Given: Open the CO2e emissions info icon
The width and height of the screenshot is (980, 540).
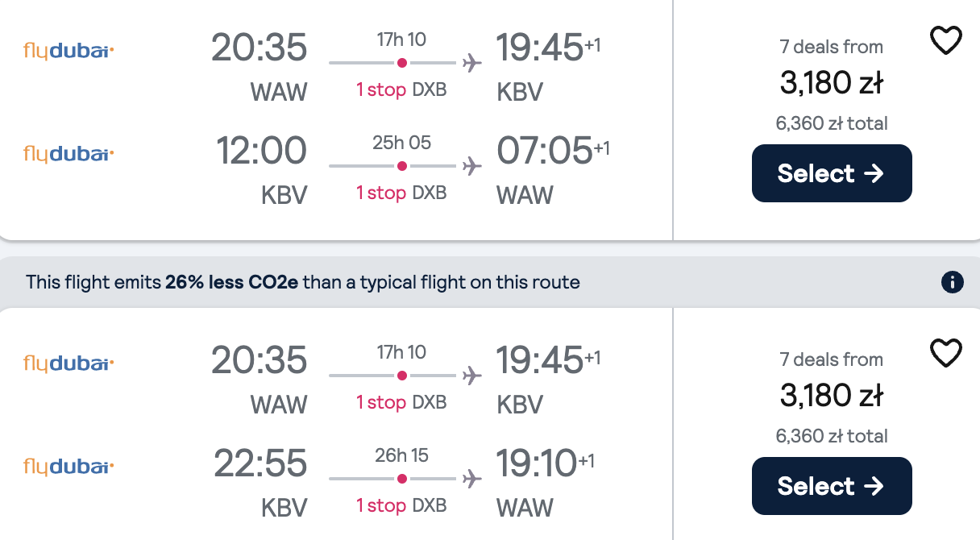Looking at the screenshot, I should click(952, 282).
